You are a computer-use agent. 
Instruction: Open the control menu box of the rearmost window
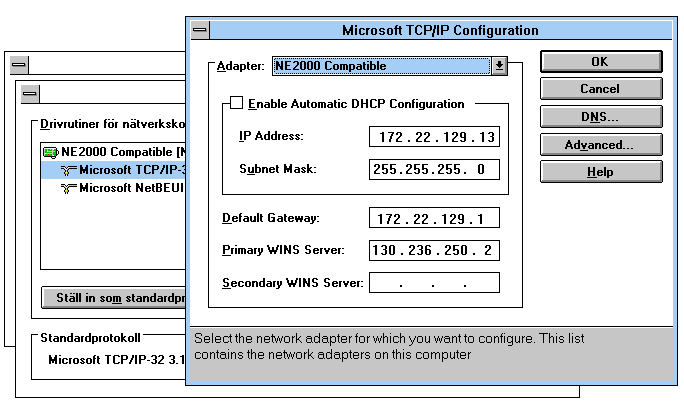coord(20,65)
